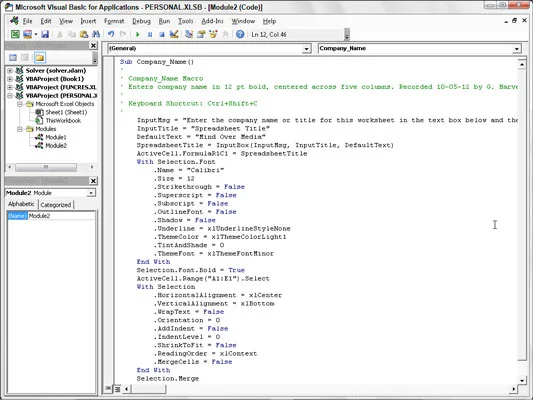This screenshot has height=400, width=533.
Task: Click View Code icon in Project Explorer
Action: coord(13,57)
